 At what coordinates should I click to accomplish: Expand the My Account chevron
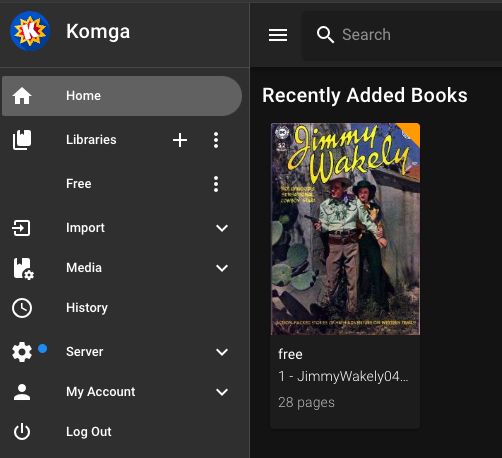(222, 392)
